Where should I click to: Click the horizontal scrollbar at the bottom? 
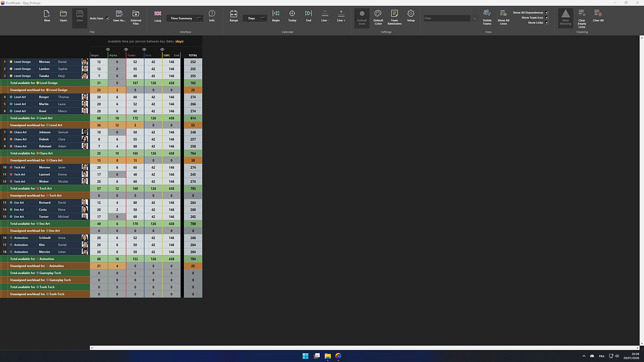pyautogui.click(x=365, y=348)
